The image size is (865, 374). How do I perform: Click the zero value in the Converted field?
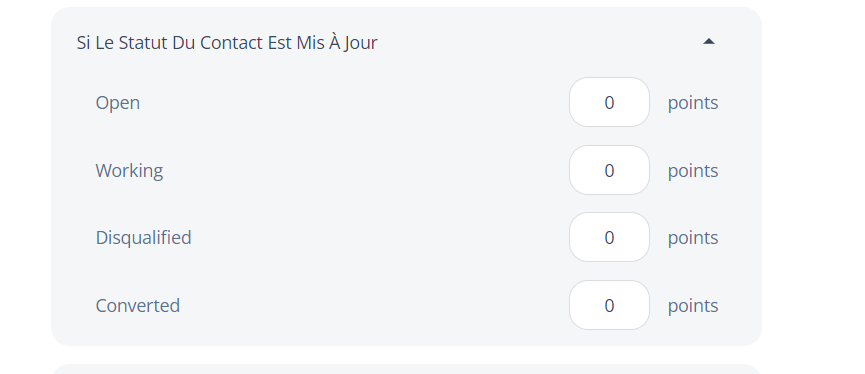[609, 306]
